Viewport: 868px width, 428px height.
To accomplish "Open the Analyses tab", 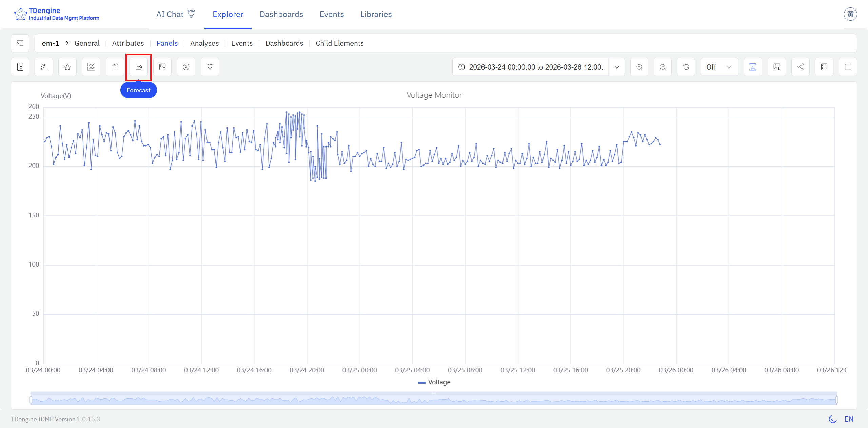I will (x=204, y=43).
